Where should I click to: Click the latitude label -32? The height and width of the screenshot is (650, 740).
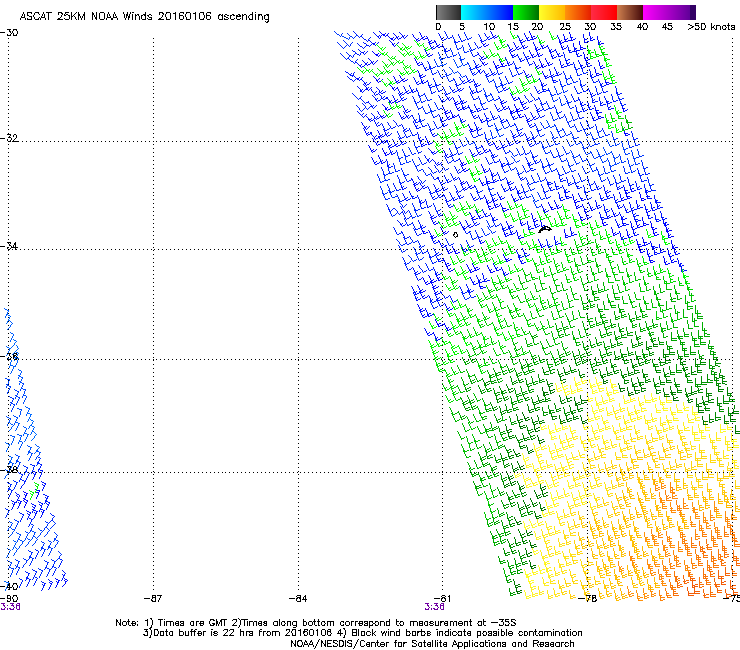click(9, 138)
